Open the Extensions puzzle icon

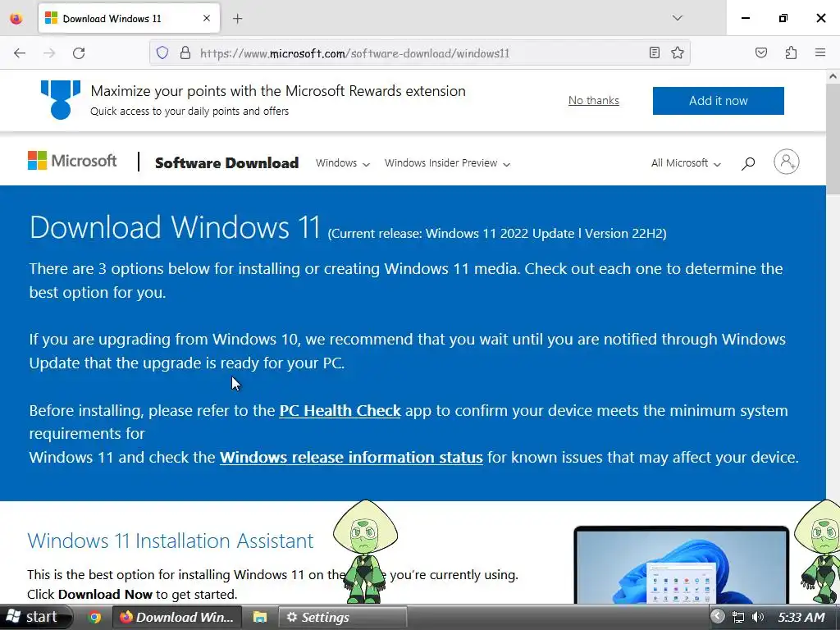point(791,52)
